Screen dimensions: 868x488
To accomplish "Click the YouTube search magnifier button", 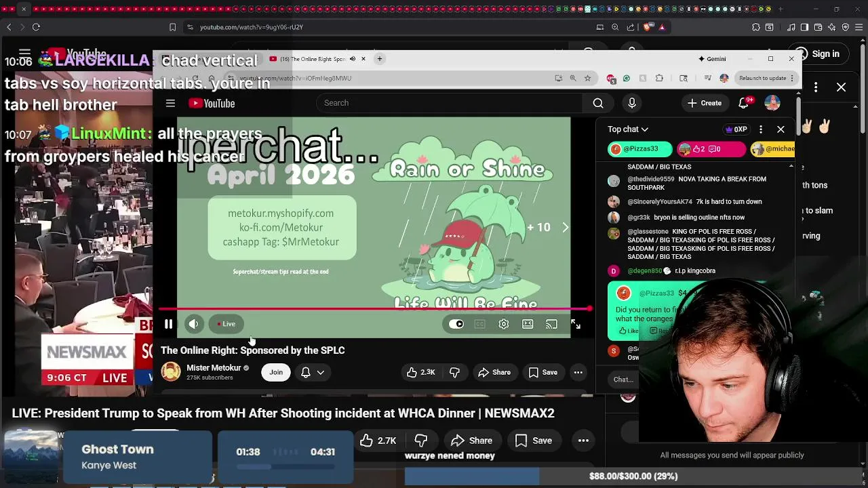I will (598, 103).
